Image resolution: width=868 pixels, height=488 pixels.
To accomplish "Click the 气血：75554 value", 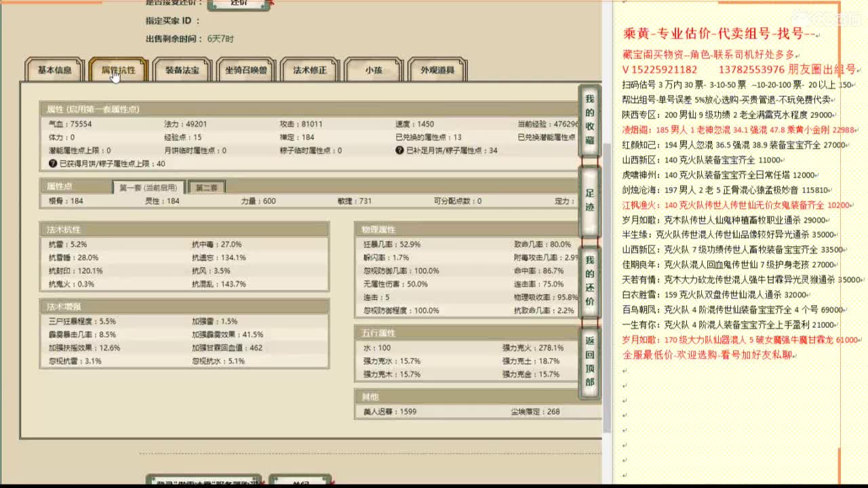I will 70,125.
